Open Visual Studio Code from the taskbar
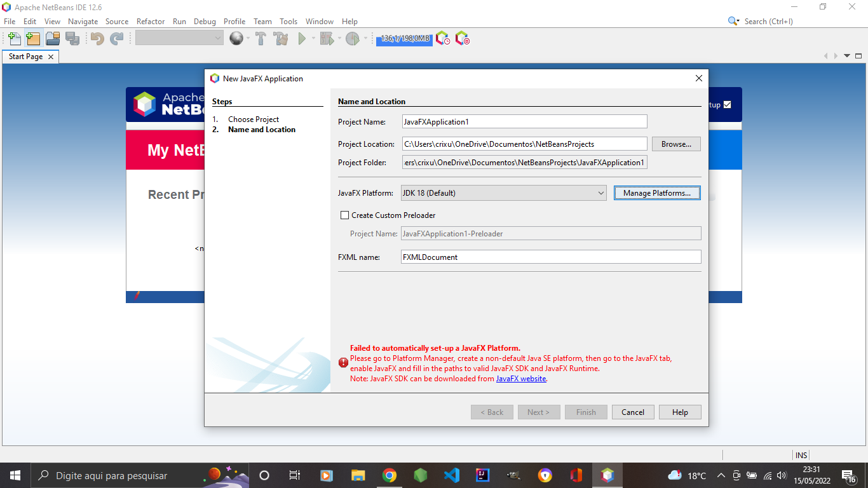The height and width of the screenshot is (488, 868). tap(452, 475)
